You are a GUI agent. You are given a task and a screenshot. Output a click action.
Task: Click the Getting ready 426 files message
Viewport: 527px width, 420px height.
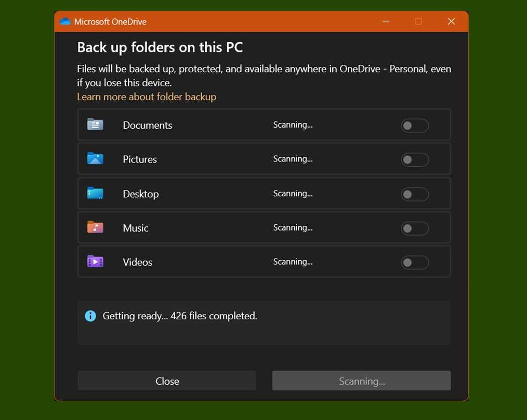[180, 316]
